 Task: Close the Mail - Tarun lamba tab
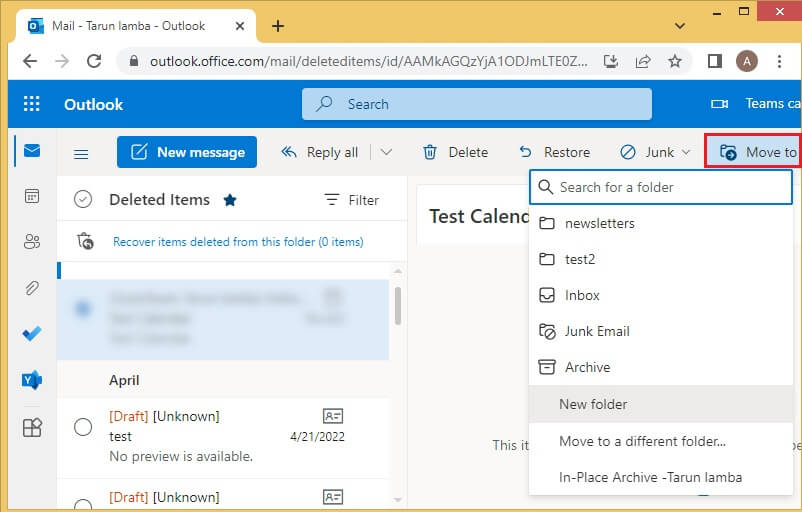pyautogui.click(x=239, y=26)
